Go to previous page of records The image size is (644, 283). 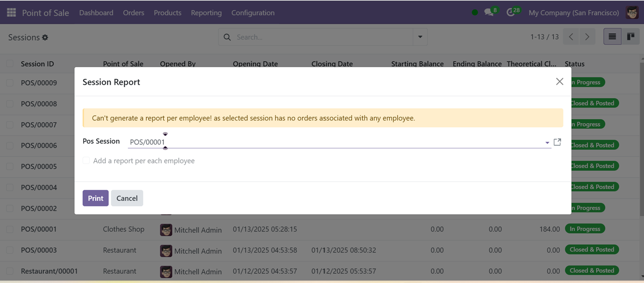point(571,37)
